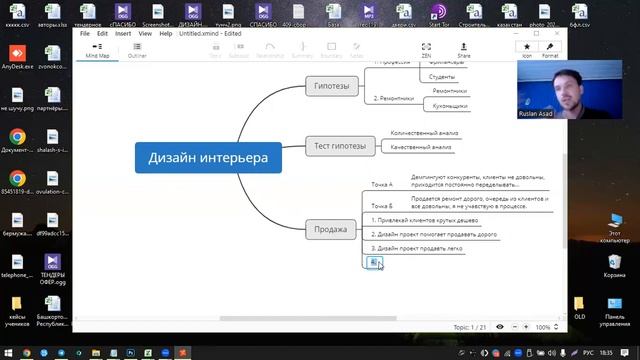
Task: Click the Topic toolbar icon
Action: click(216, 51)
